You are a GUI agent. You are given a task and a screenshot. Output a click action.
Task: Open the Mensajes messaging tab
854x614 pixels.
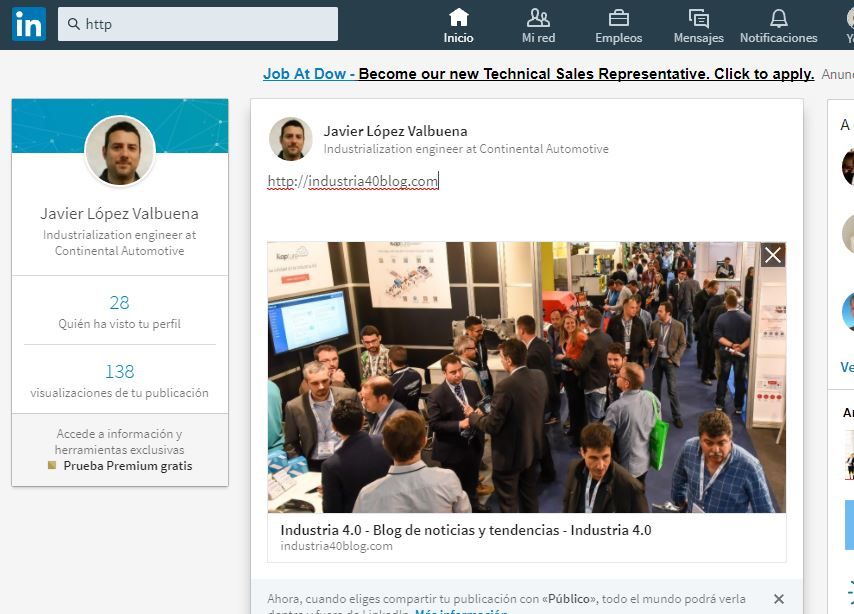click(698, 26)
